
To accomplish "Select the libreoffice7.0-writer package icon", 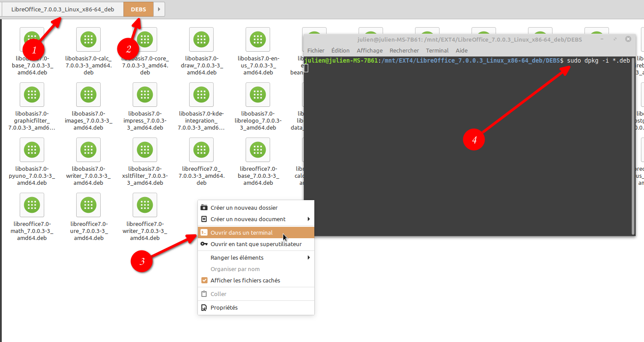I will (145, 205).
